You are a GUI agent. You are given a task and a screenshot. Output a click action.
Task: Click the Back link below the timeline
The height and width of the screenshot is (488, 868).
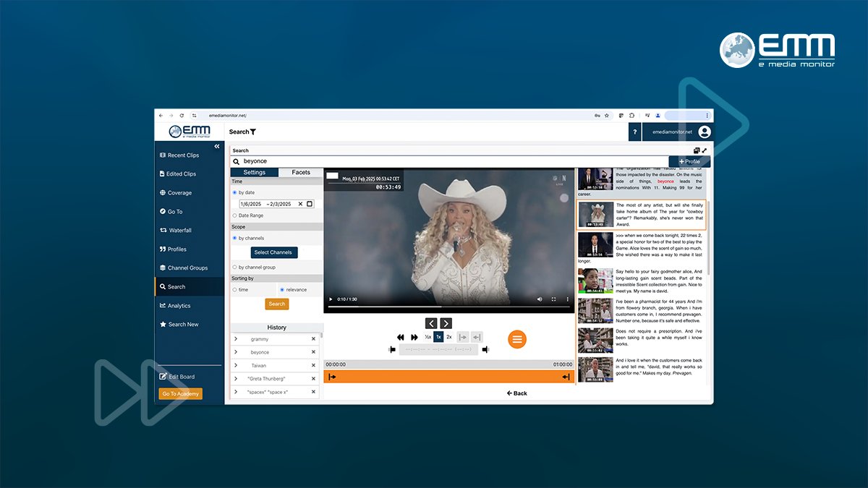[517, 393]
